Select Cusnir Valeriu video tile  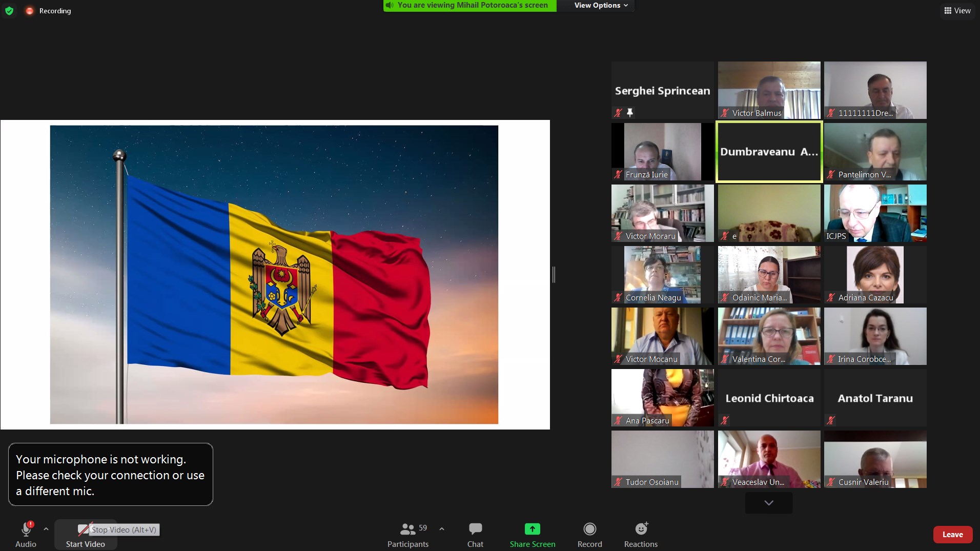(875, 459)
